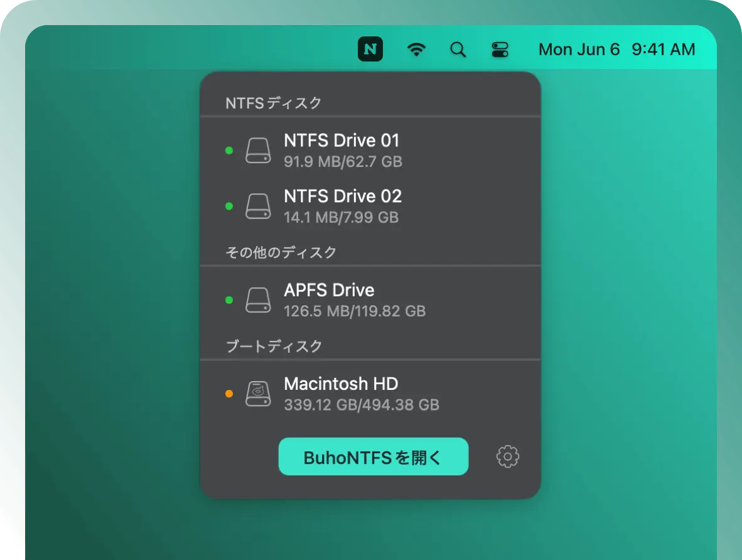Click the ブートディスク section header
Image resolution: width=742 pixels, height=560 pixels.
[x=274, y=346]
